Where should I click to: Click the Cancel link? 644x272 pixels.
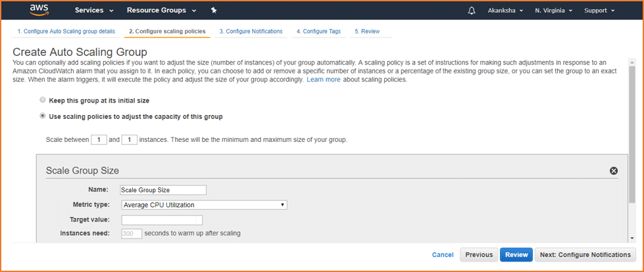pos(443,255)
